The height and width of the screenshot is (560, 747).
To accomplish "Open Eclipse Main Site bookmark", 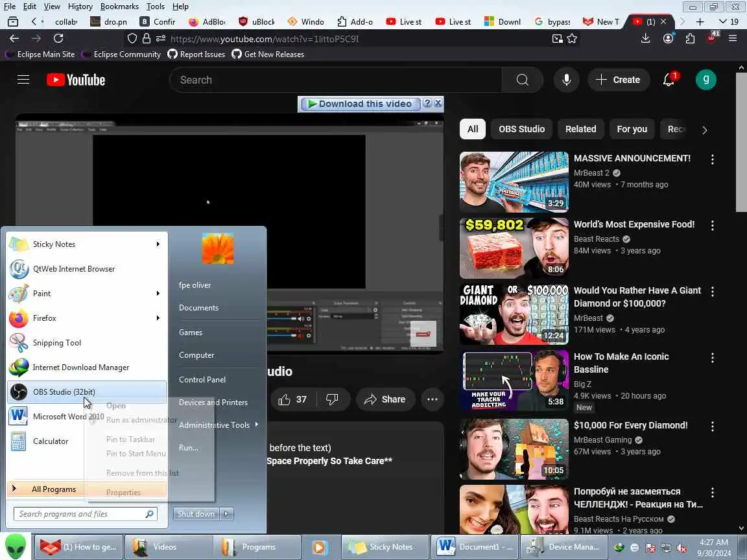I will click(x=40, y=54).
